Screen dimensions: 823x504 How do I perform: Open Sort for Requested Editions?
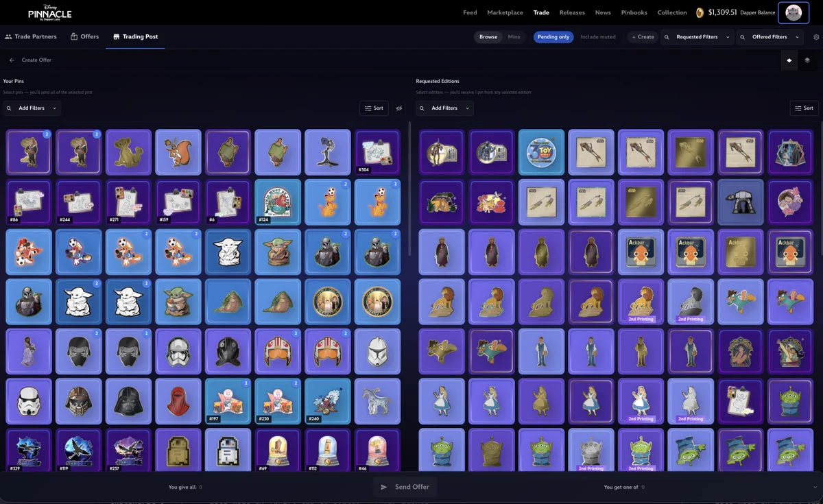(x=804, y=108)
